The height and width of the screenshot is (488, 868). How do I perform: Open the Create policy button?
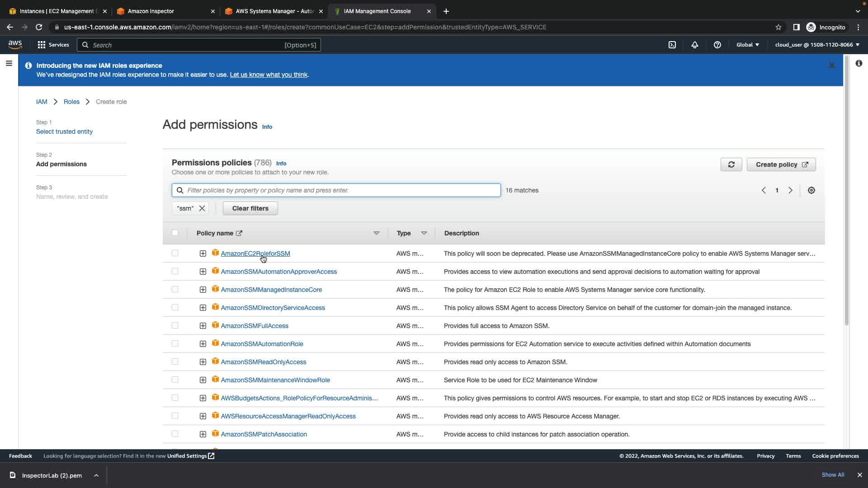[781, 164]
